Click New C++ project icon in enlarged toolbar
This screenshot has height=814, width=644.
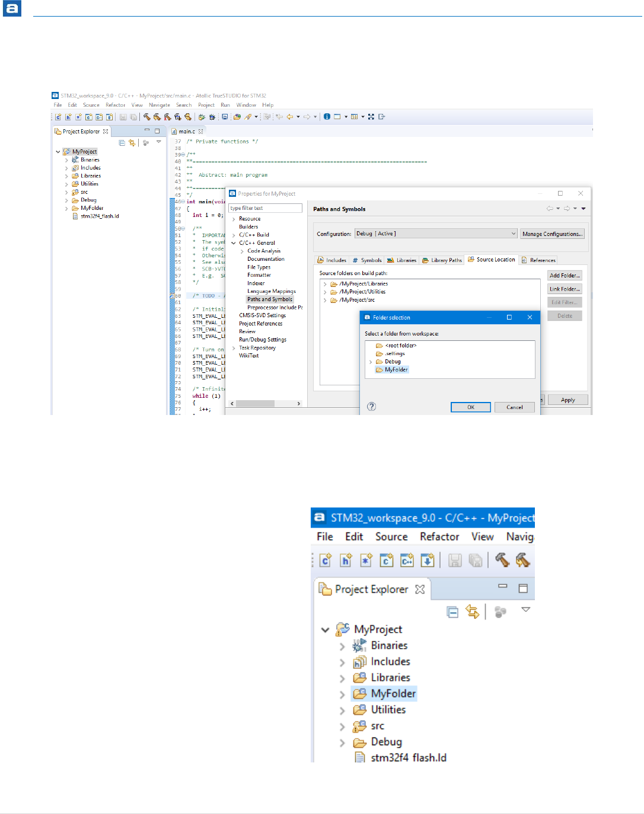coord(407,560)
